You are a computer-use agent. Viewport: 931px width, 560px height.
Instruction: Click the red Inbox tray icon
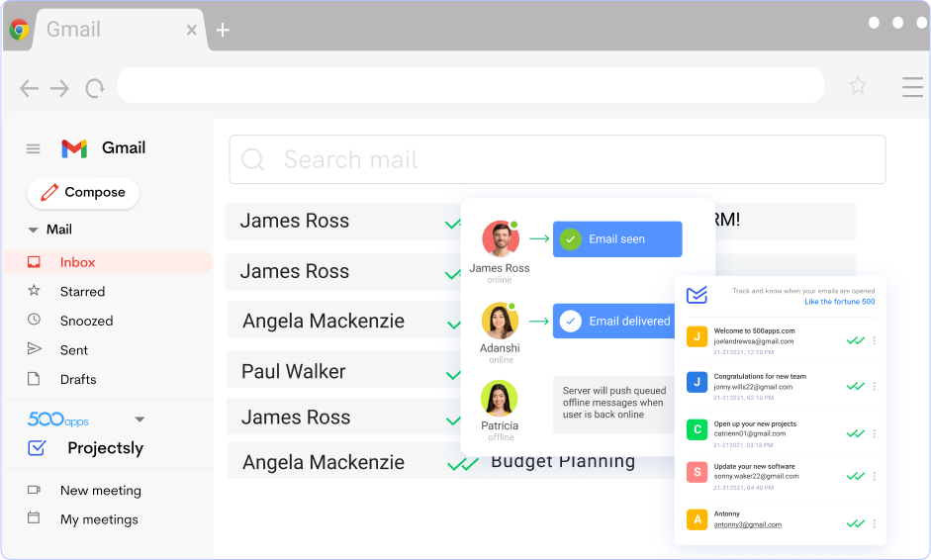point(34,262)
